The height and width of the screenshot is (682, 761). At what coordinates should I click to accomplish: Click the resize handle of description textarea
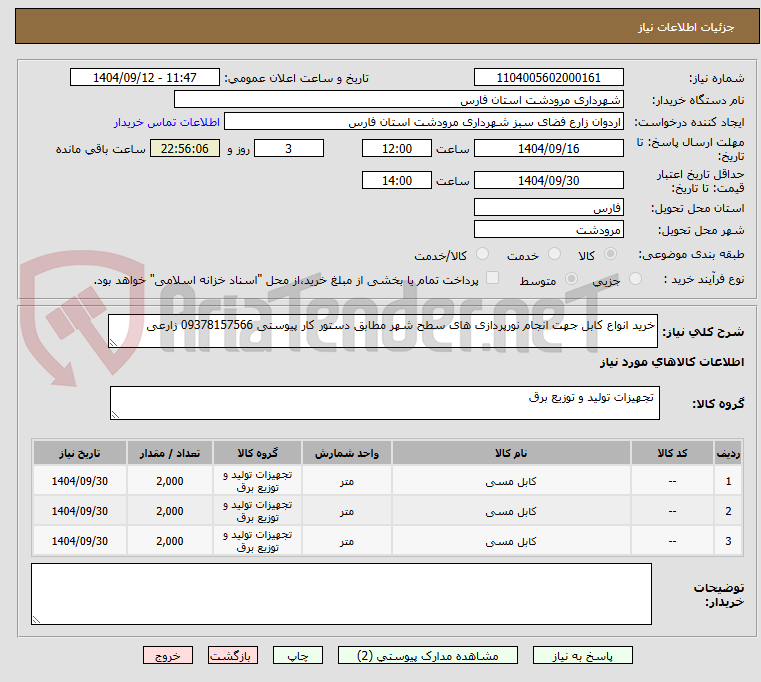(x=113, y=343)
